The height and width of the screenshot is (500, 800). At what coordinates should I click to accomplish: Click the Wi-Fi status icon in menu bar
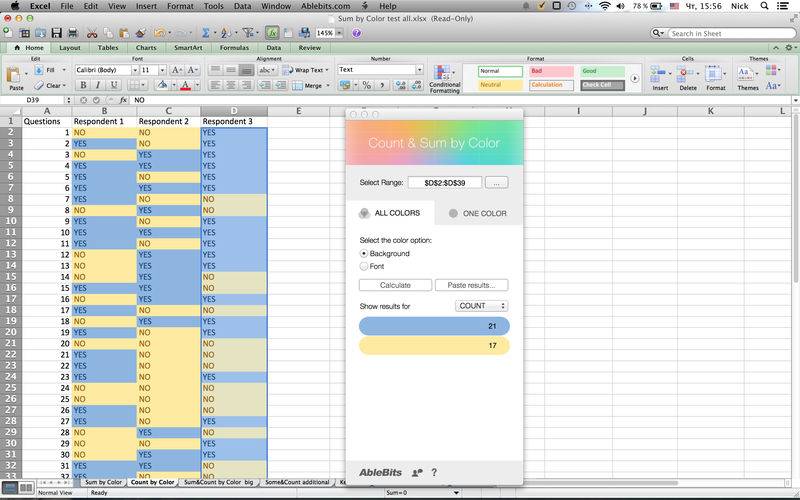(x=605, y=6)
